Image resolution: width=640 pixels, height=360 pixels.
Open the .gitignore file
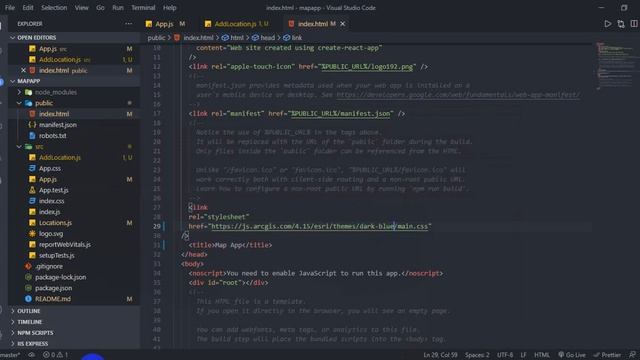coord(49,266)
